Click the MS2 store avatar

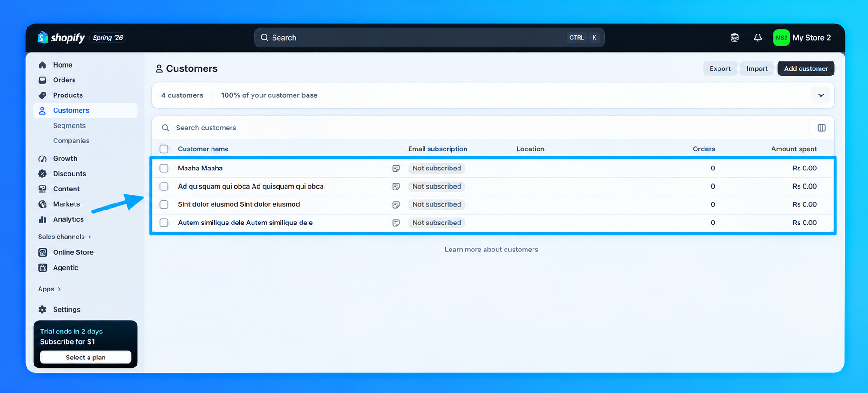click(781, 38)
